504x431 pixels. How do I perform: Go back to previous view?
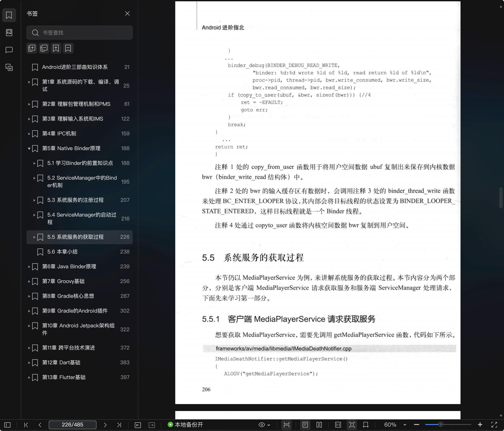[x=138, y=425]
